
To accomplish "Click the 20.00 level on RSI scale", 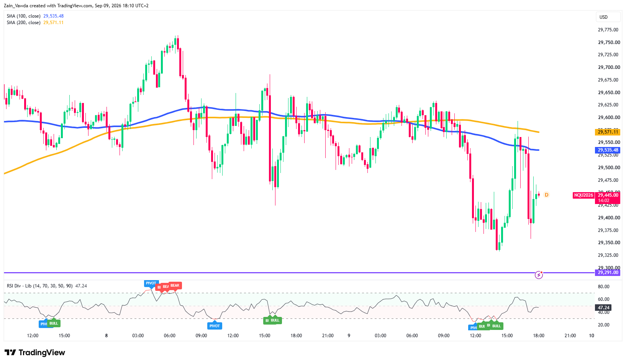I will 603,325.
